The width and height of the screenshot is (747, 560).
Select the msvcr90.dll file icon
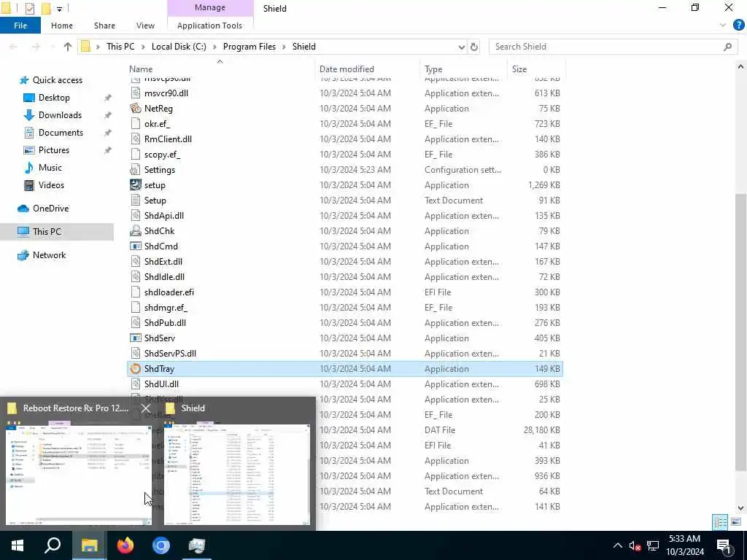click(136, 93)
